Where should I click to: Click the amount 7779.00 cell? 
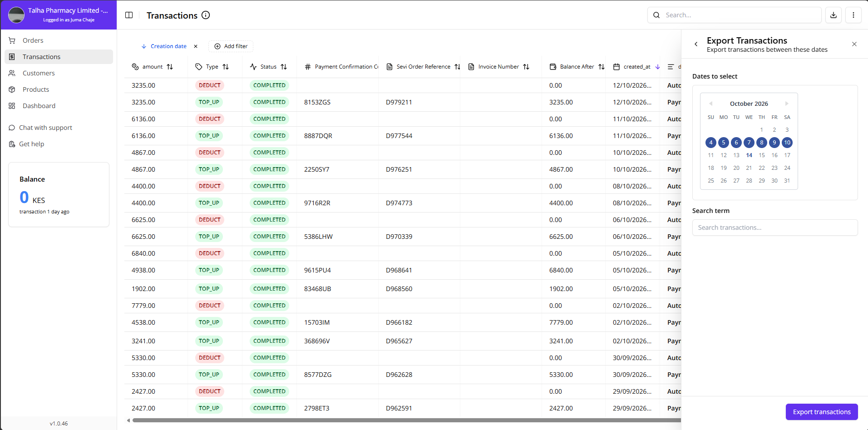pyautogui.click(x=143, y=306)
